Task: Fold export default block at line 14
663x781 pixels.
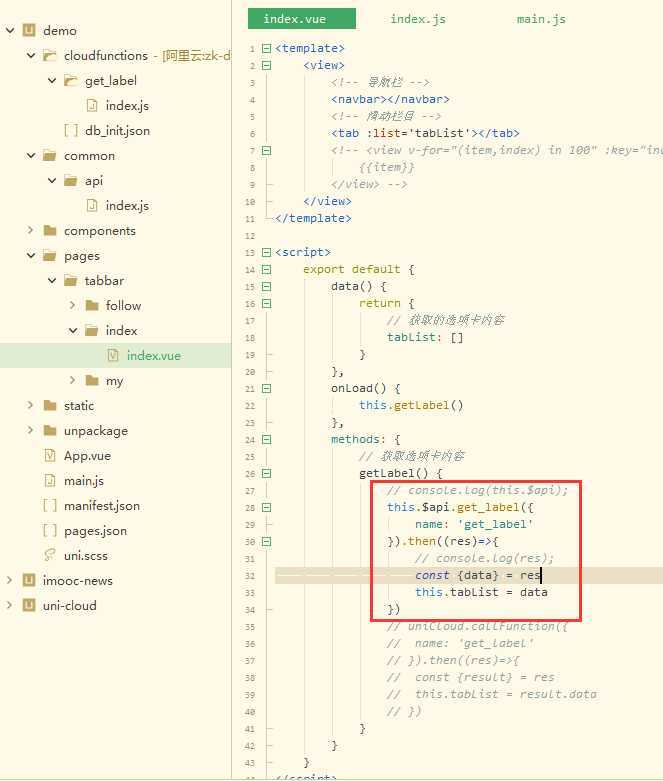Action: click(266, 269)
